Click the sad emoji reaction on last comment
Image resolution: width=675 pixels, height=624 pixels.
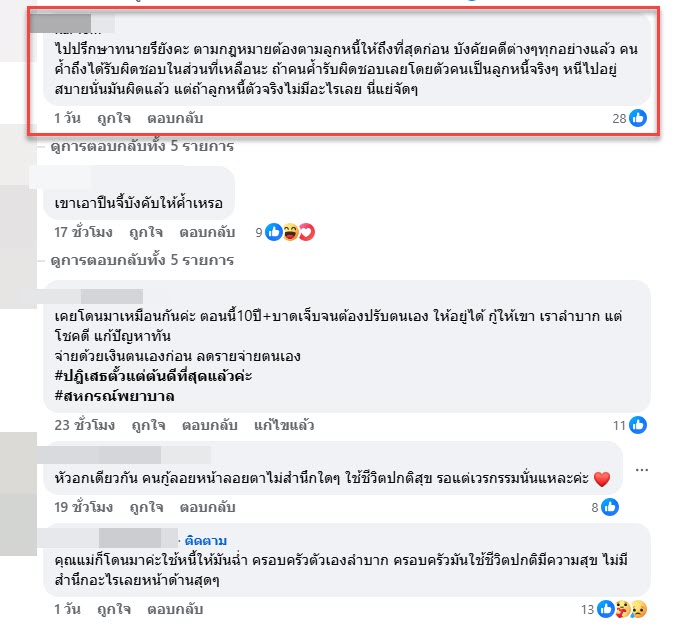[639, 609]
